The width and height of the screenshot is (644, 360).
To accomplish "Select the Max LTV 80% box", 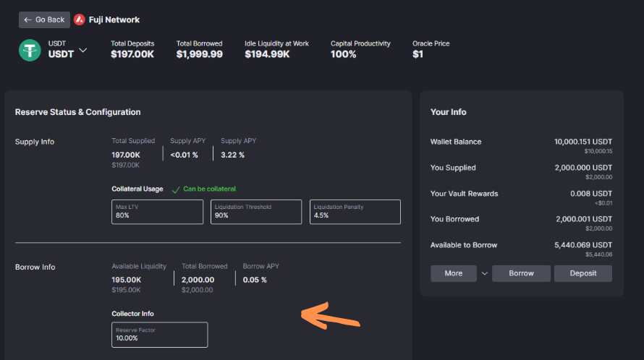I will 157,212.
